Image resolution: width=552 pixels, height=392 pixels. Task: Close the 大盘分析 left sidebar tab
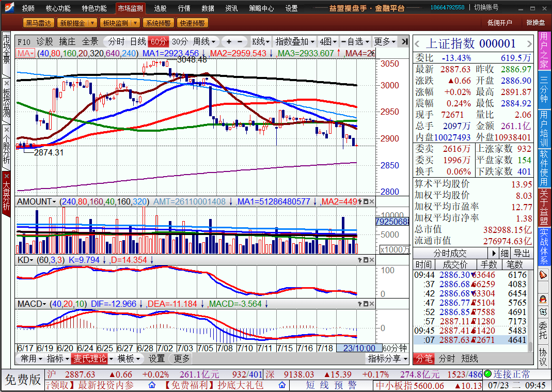[6, 176]
